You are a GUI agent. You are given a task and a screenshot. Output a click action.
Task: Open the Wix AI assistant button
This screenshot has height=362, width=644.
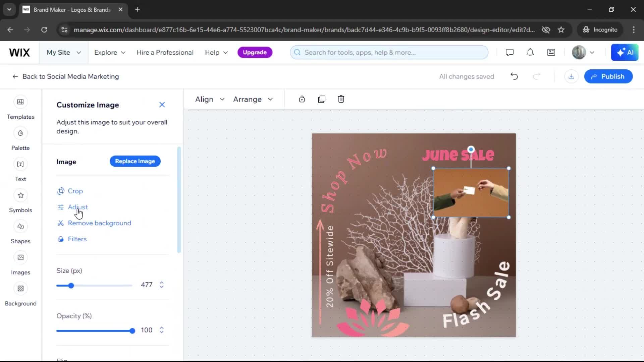pyautogui.click(x=625, y=52)
